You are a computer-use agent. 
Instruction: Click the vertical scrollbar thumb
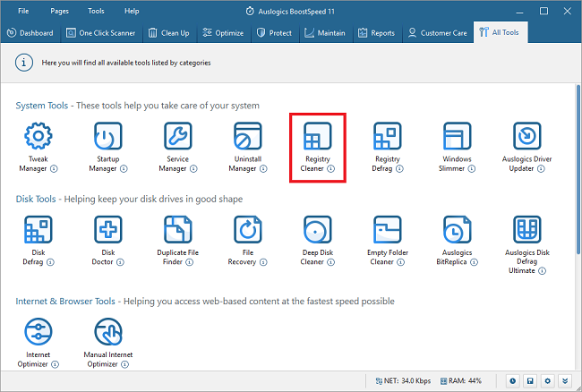pos(578,169)
